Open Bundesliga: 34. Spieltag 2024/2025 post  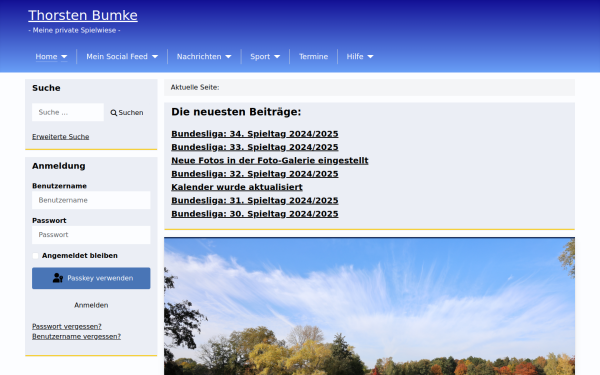coord(254,134)
